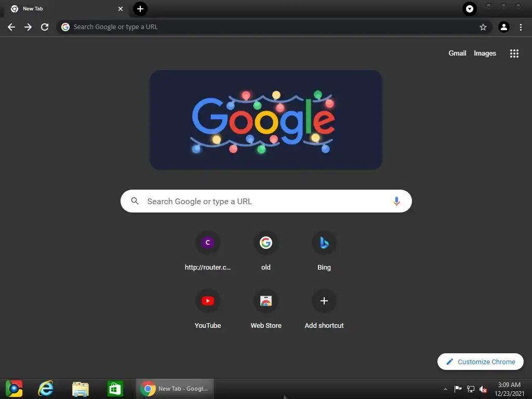This screenshot has width=532, height=399.
Task: Open the Web Store shortcut
Action: coord(266,310)
